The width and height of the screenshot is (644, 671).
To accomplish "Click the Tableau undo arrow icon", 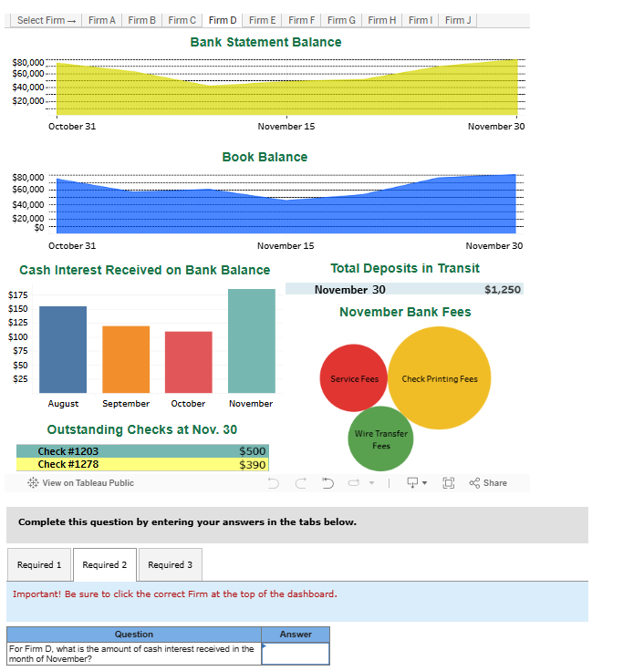I will 274,483.
